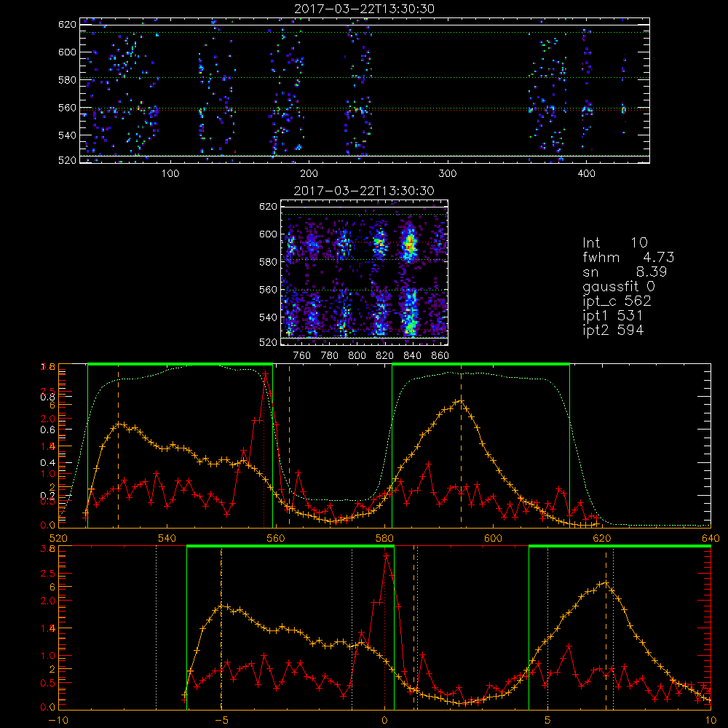Click x-axis label 5 on the bottom plot
This screenshot has width=728, height=728.
547,721
